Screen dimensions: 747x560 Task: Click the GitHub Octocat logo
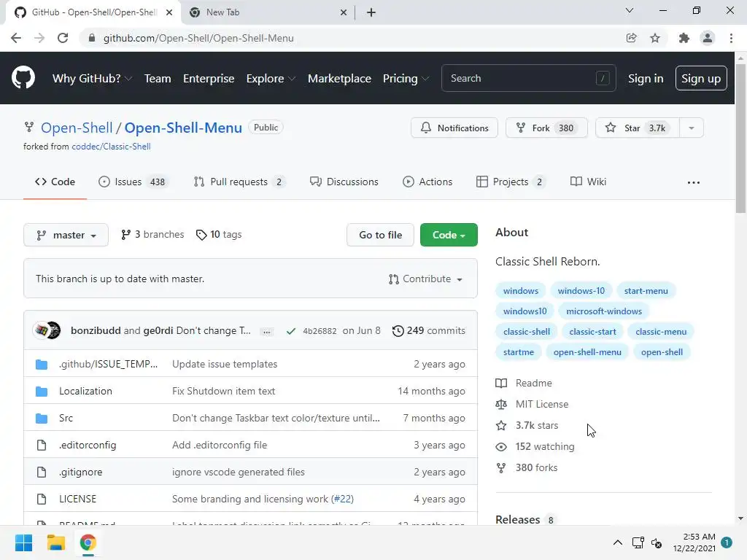23,78
